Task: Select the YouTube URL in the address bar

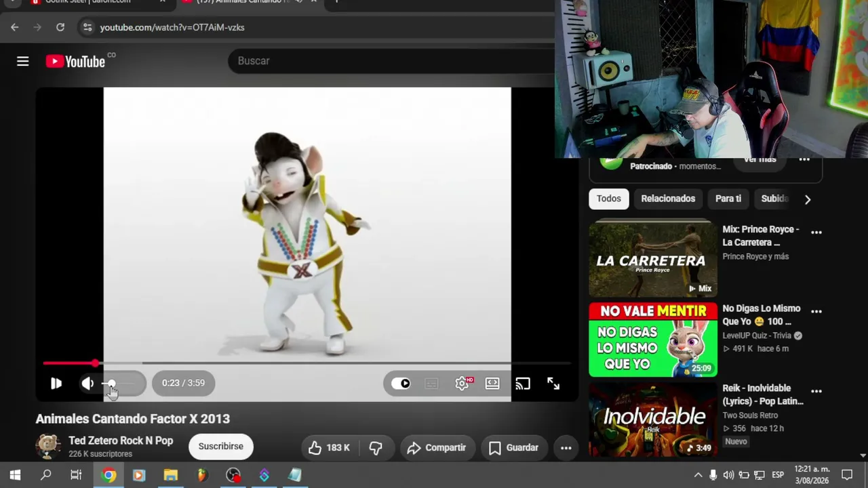Action: click(x=172, y=28)
